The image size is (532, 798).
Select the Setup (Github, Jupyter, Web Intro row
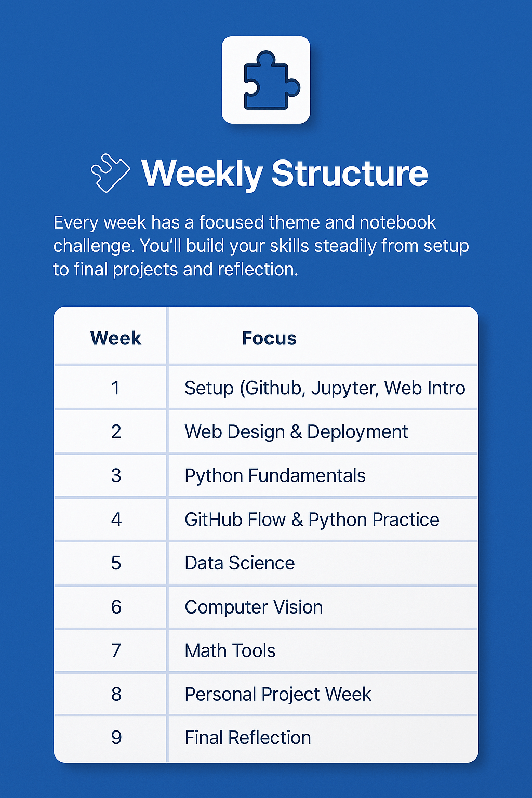(325, 388)
